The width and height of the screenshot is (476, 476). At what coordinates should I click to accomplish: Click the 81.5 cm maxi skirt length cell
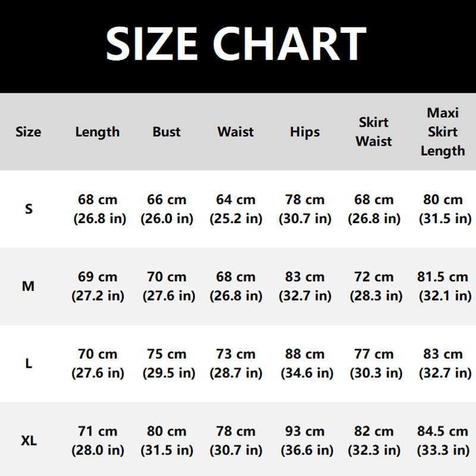pyautogui.click(x=444, y=286)
